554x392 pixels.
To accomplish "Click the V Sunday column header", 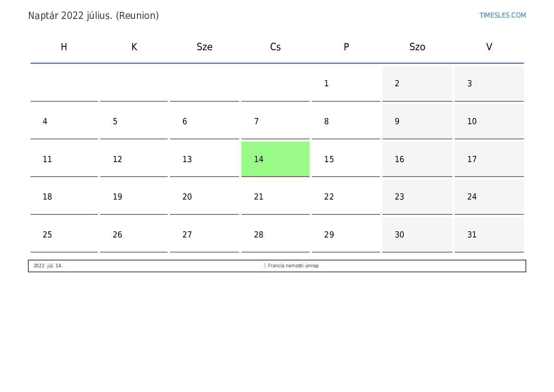I will [x=489, y=46].
